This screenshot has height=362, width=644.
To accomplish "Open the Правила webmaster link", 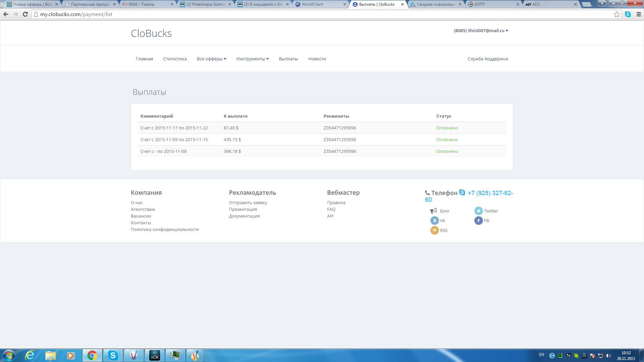I will coord(336,203).
